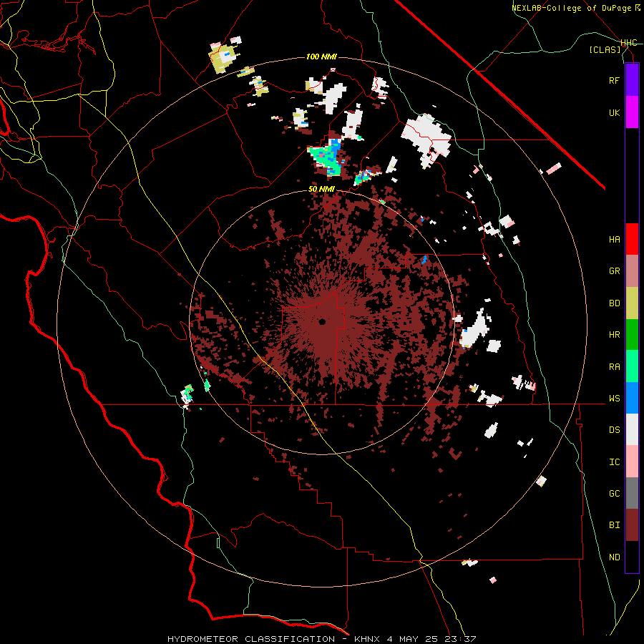Click the GC gray color swatch
644x644 pixels.
point(632,493)
